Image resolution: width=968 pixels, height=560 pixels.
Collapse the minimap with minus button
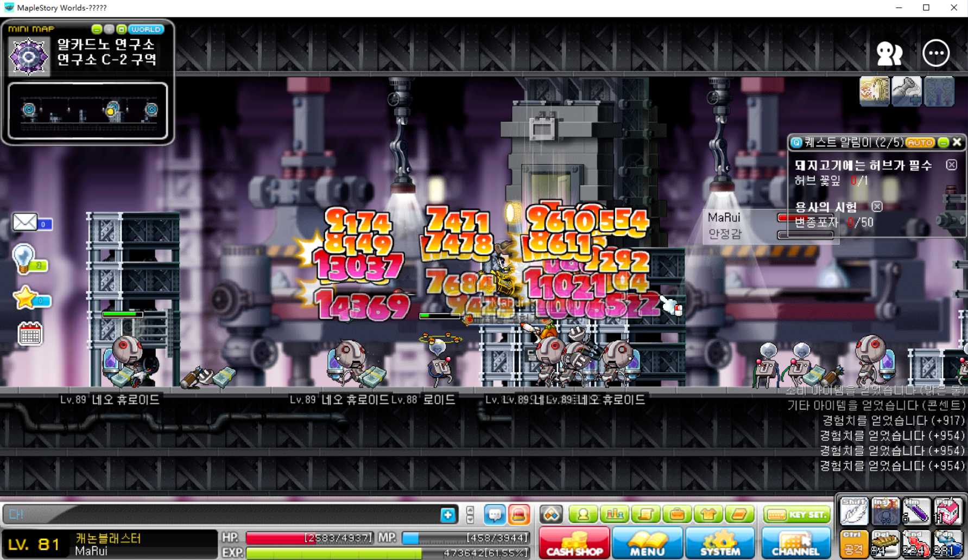pyautogui.click(x=97, y=29)
